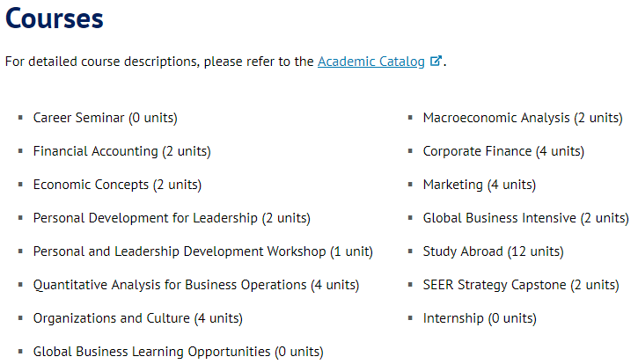Screen dimensions: 638x364
Task: Select Personal and Leadership Development Workshop
Action: pyautogui.click(x=203, y=251)
